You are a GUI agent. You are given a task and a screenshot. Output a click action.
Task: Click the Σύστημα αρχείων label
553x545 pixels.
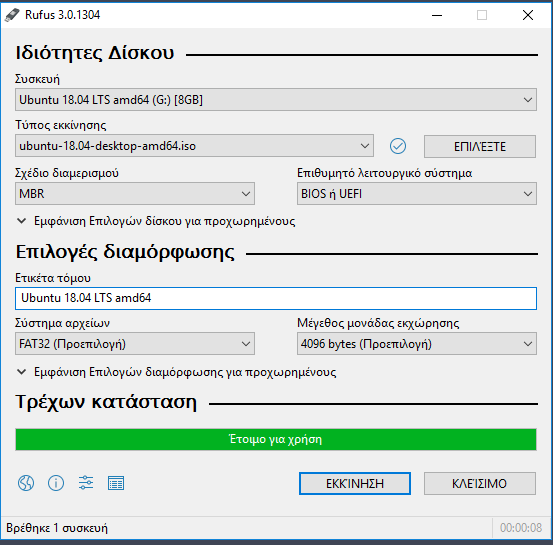[x=62, y=323]
